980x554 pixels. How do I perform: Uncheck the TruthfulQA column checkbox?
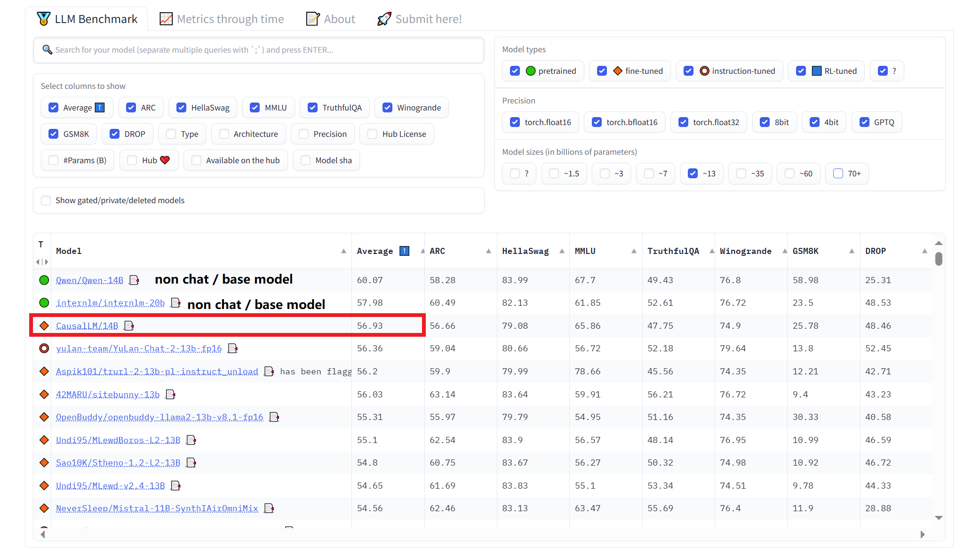point(312,108)
